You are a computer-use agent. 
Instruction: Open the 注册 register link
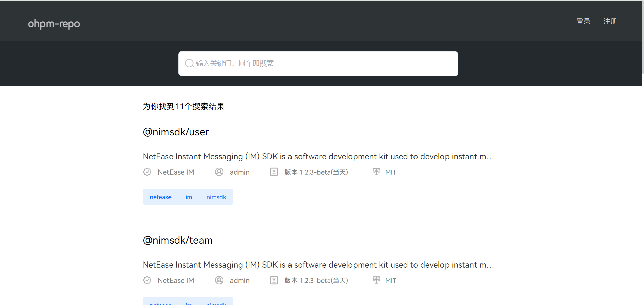[610, 21]
